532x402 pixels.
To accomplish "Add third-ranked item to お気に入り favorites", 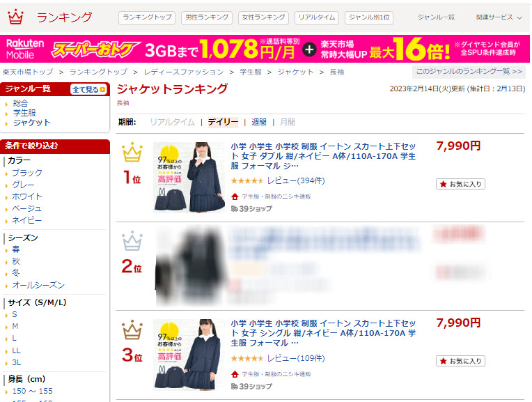I will pyautogui.click(x=460, y=361).
